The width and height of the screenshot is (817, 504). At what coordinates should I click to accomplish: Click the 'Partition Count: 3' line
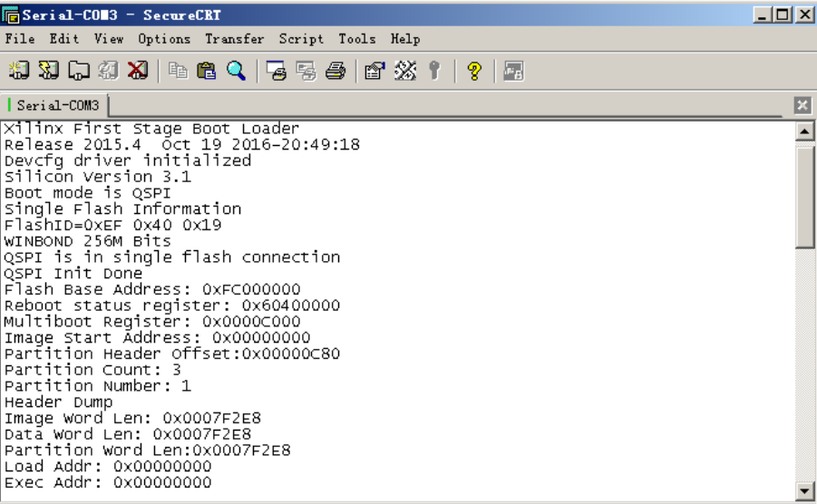click(92, 370)
